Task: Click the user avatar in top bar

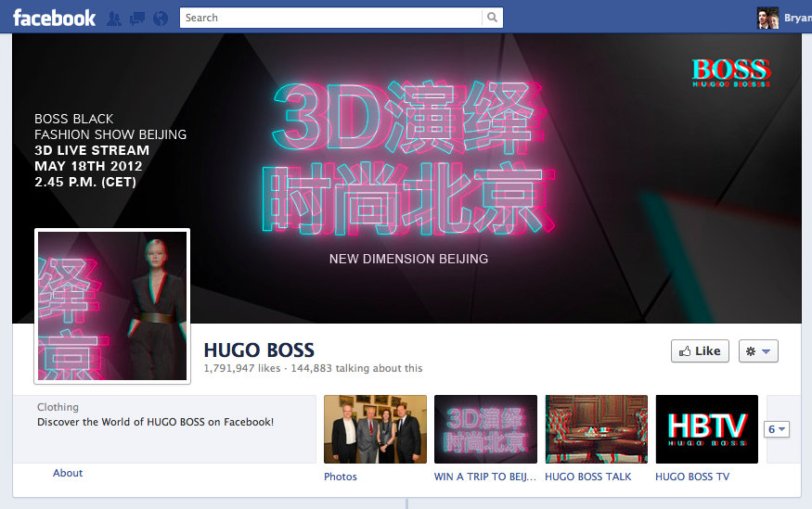Action: point(767,18)
